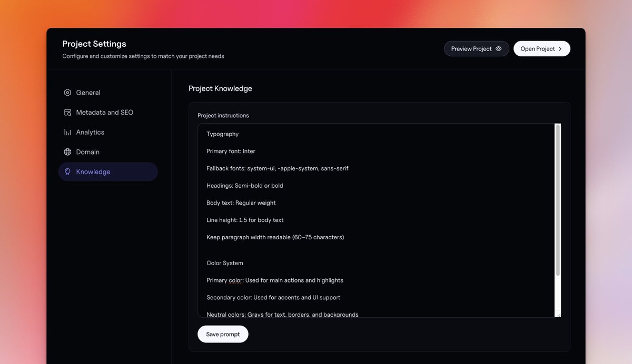
Task: Open the General settings section
Action: click(88, 92)
